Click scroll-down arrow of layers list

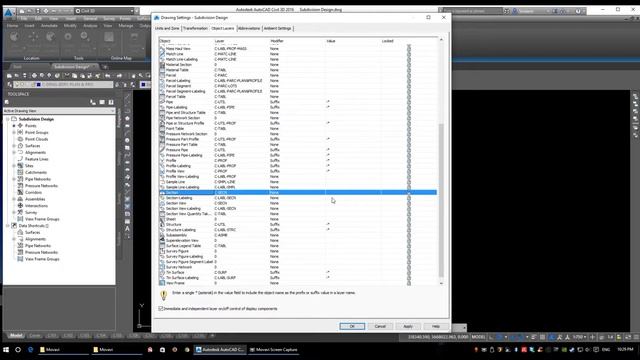coord(441,283)
